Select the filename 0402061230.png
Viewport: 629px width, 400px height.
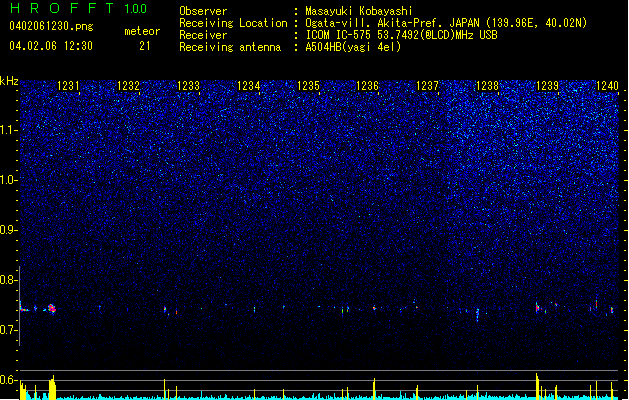51,26
